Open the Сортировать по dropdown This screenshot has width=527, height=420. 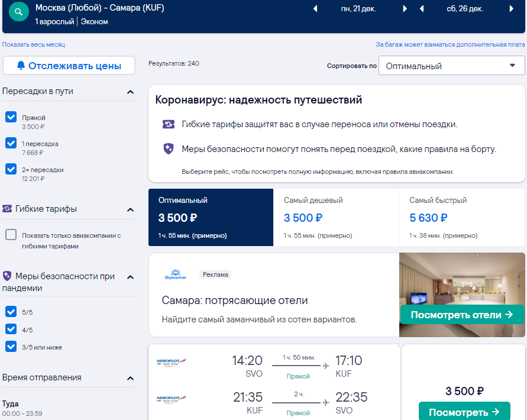click(x=451, y=66)
